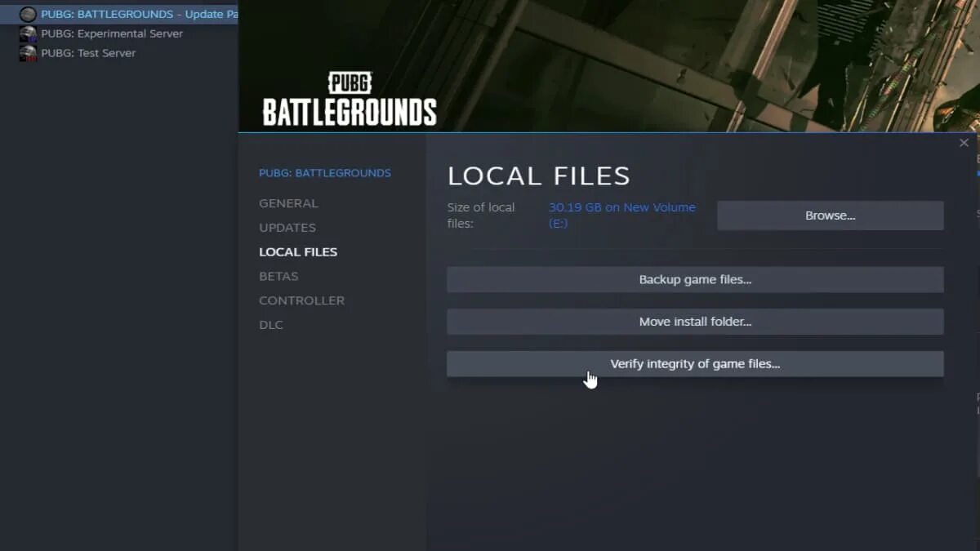The height and width of the screenshot is (551, 980).
Task: Open the CONTROLLER properties tab
Action: point(301,300)
